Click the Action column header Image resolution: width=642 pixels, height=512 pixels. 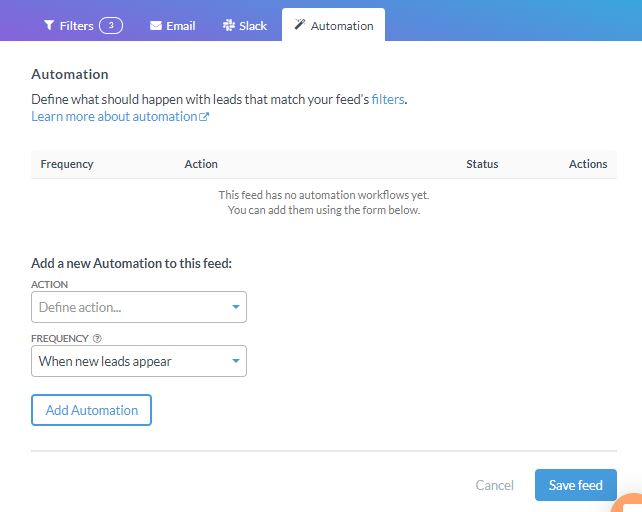tap(201, 164)
